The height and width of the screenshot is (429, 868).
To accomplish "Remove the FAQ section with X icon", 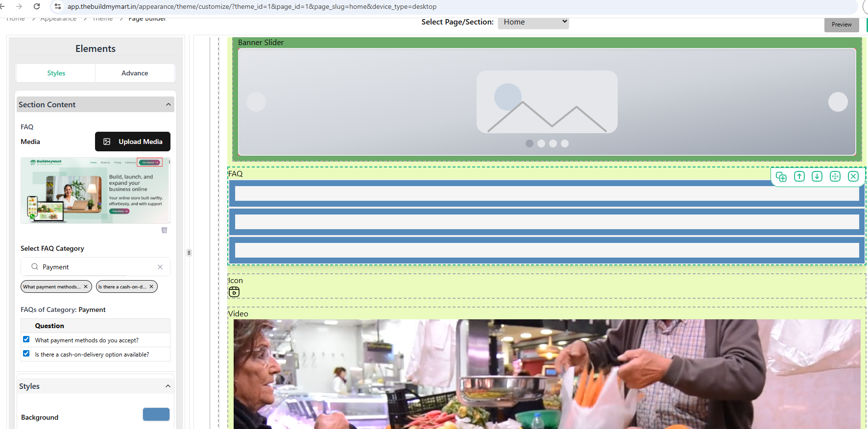I will point(853,176).
